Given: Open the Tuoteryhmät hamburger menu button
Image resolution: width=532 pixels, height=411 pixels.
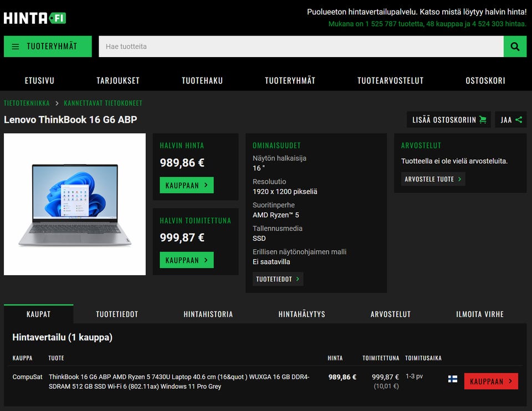Looking at the screenshot, I should 48,47.
